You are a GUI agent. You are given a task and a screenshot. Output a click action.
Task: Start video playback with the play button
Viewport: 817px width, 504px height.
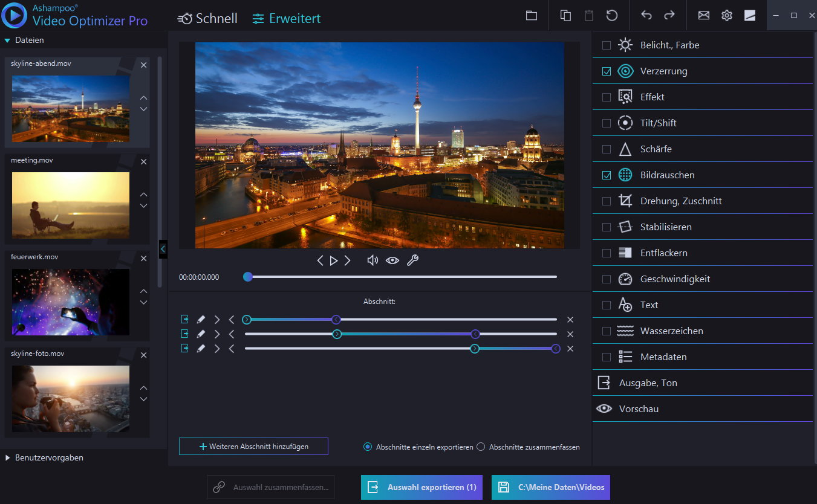pyautogui.click(x=334, y=260)
